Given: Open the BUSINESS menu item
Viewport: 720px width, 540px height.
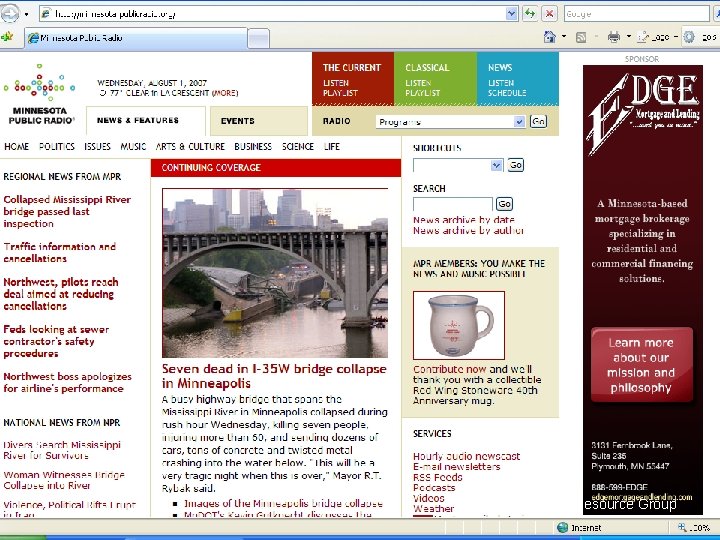Looking at the screenshot, I should [253, 146].
